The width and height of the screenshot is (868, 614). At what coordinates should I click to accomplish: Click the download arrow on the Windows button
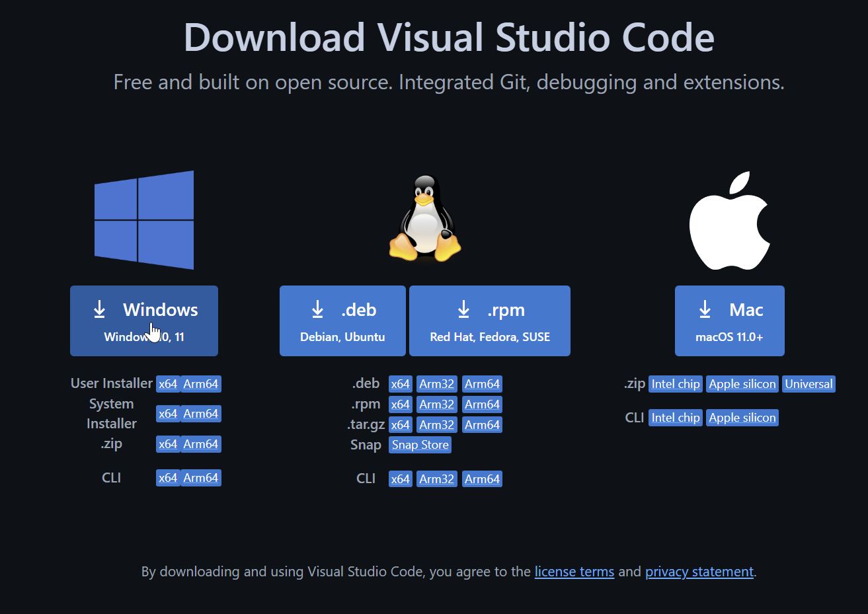tap(100, 309)
